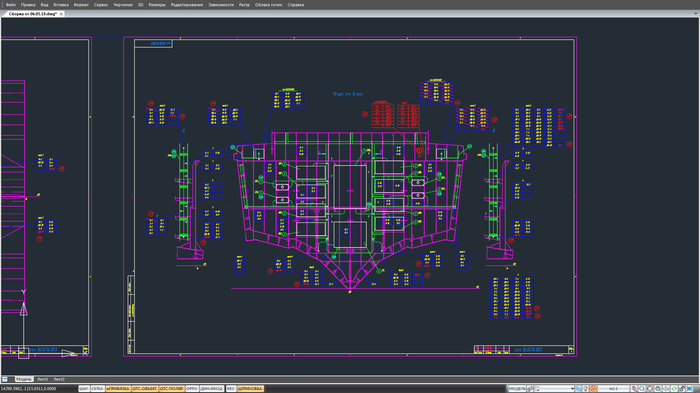Switch to the Лист1 layout tab
The width and height of the screenshot is (700, 393).
point(42,379)
